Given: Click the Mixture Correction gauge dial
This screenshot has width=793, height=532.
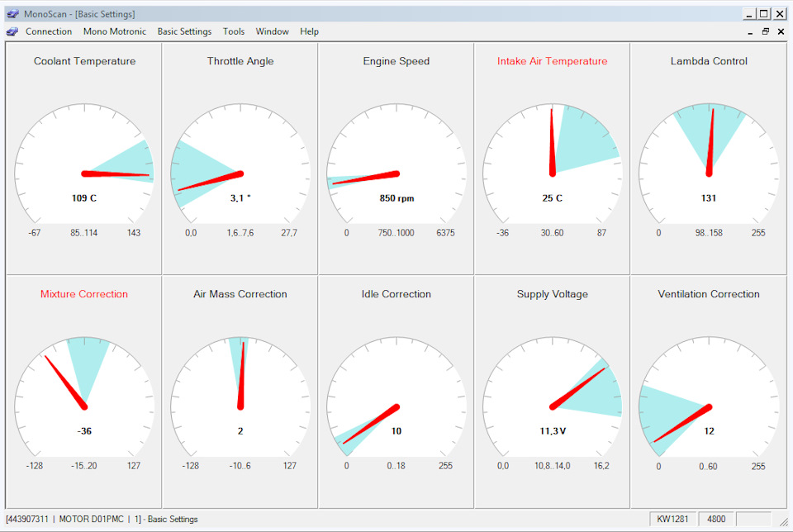Looking at the screenshot, I should pos(84,397).
